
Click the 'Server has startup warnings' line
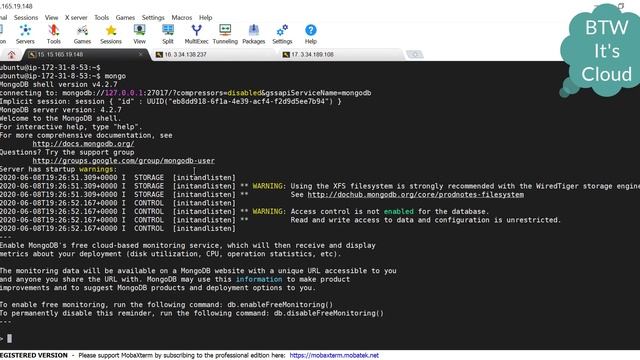tap(58, 169)
